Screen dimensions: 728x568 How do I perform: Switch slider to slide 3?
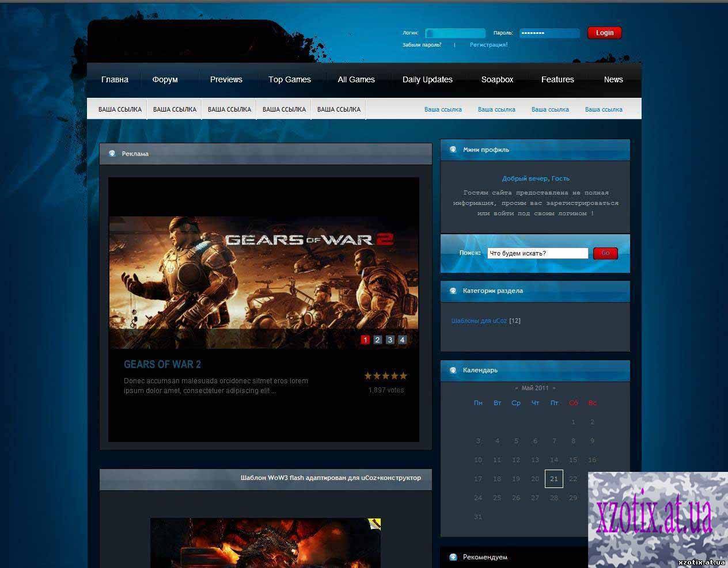(390, 340)
